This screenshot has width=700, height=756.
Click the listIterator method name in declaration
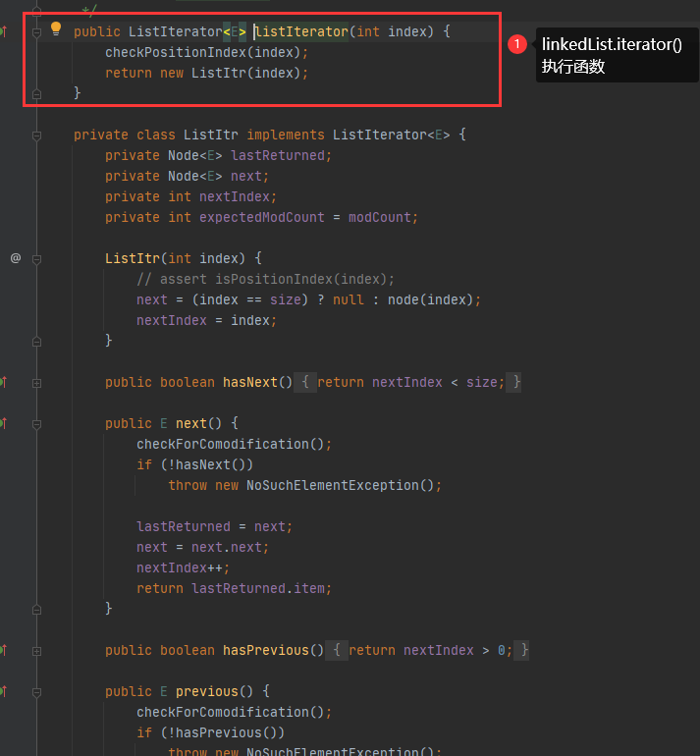(301, 31)
